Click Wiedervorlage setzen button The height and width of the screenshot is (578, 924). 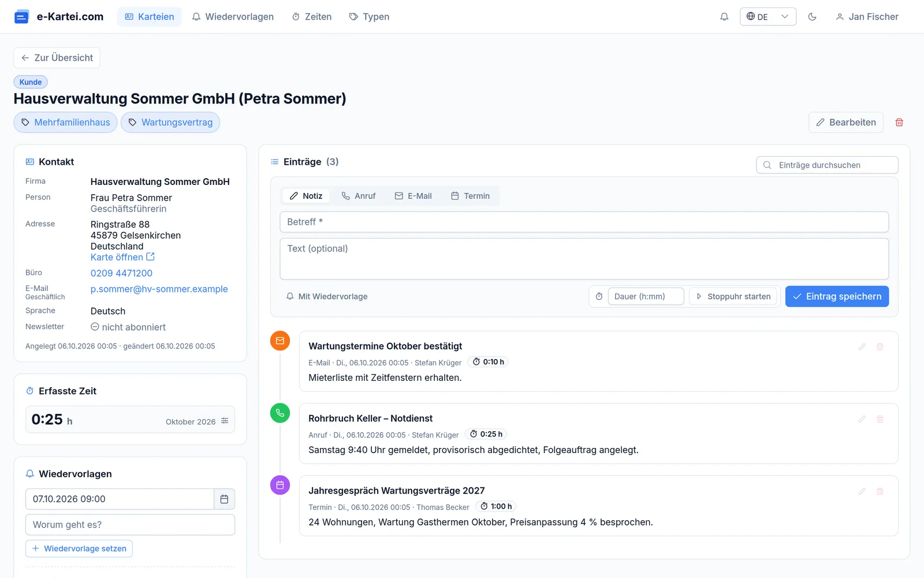(79, 549)
